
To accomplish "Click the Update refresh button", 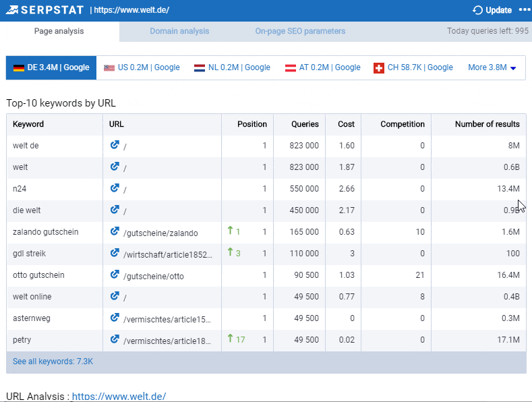I will pos(492,10).
